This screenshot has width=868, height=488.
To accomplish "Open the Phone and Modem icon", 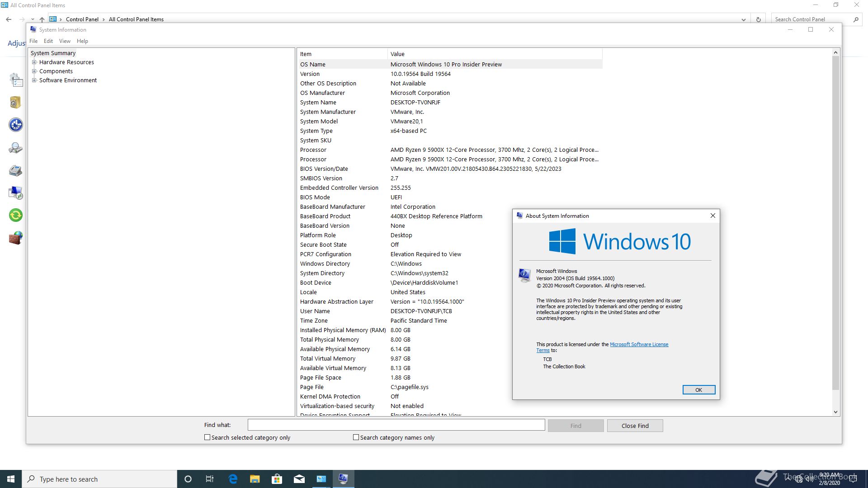I will (16, 170).
